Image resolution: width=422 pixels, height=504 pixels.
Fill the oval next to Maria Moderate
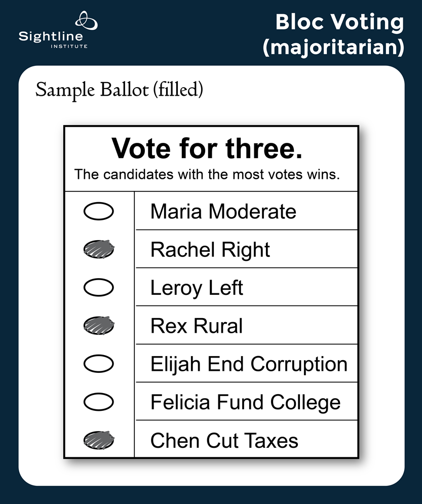(99, 211)
